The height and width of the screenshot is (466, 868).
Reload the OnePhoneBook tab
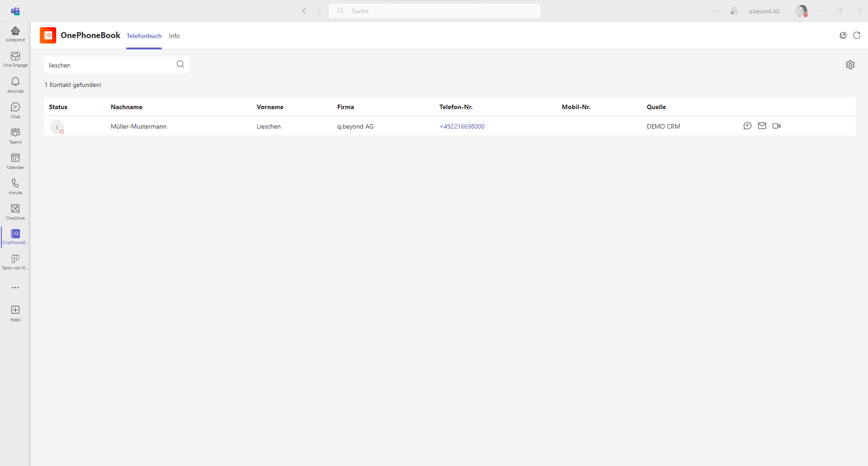tap(856, 36)
